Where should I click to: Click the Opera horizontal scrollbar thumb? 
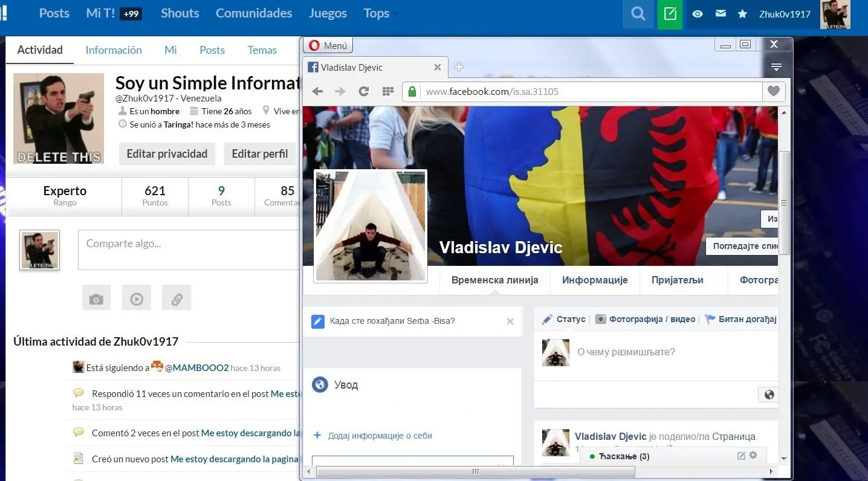click(x=475, y=471)
